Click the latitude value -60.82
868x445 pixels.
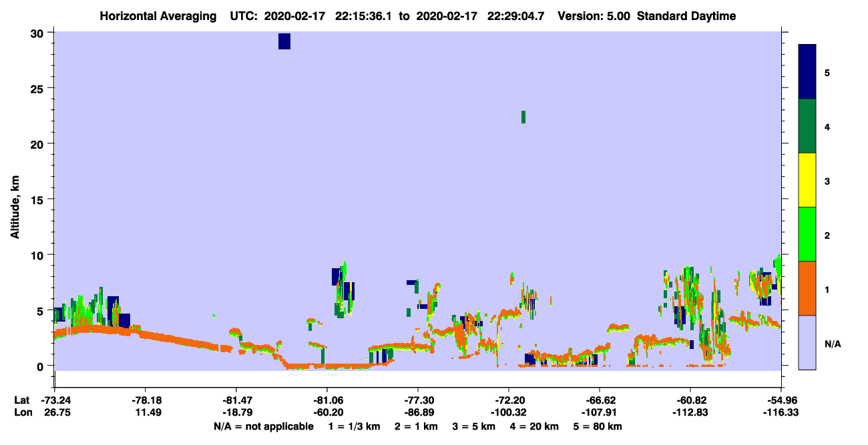pyautogui.click(x=690, y=400)
